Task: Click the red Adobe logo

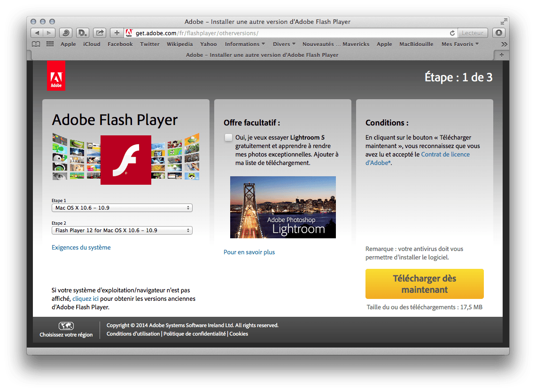Action: (56, 76)
